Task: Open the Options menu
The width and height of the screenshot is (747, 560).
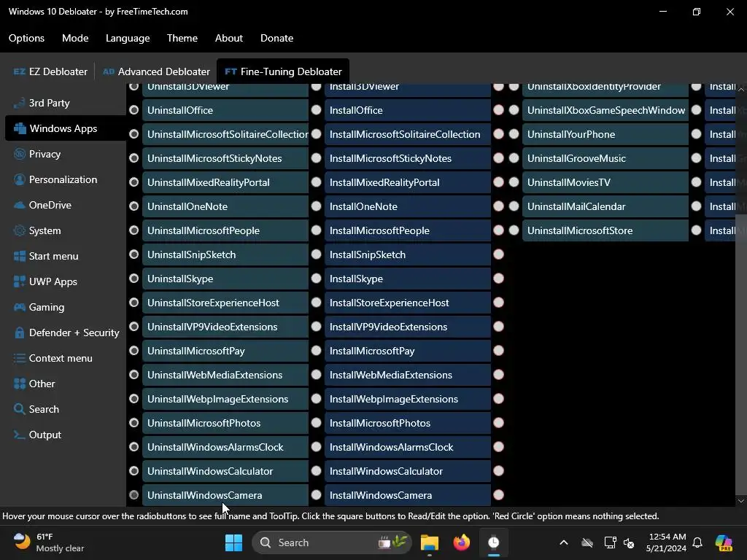Action: [27, 38]
